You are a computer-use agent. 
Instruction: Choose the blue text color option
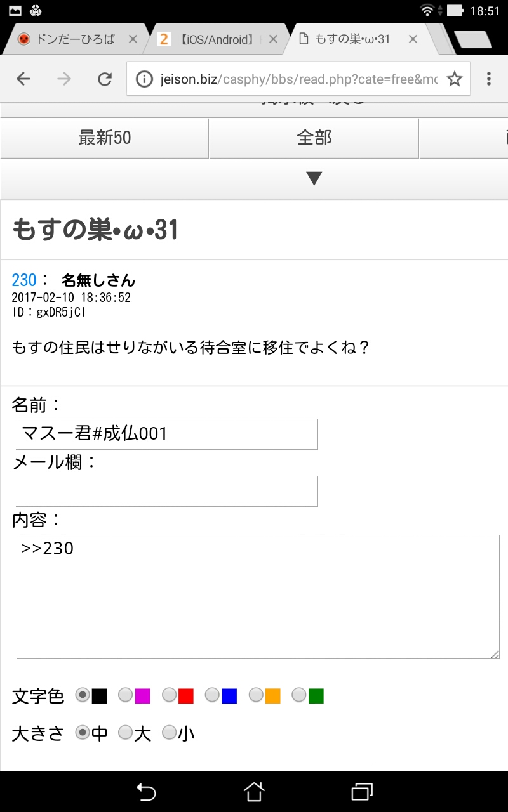(213, 695)
